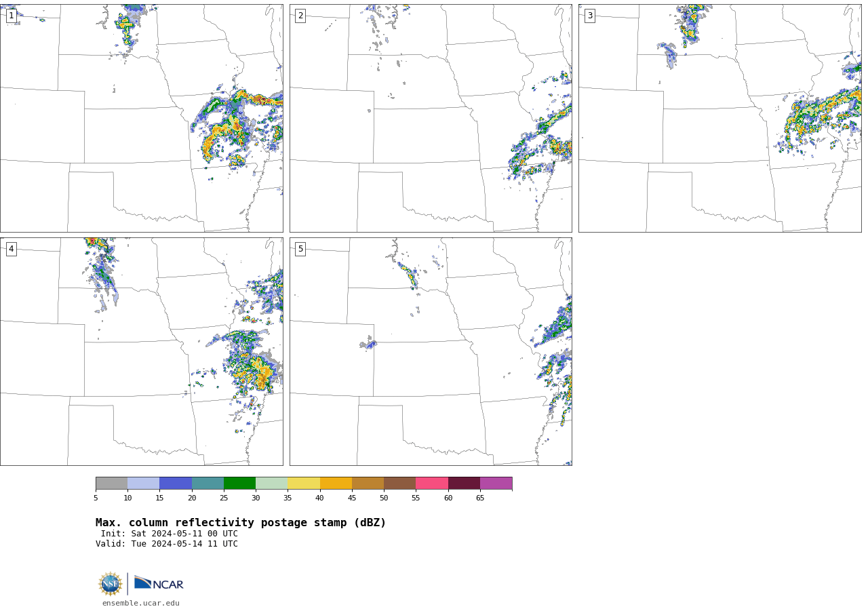Click the teal 20-25 dBZ swatch
Image resolution: width=868 pixels, height=611 pixels.
(x=208, y=484)
